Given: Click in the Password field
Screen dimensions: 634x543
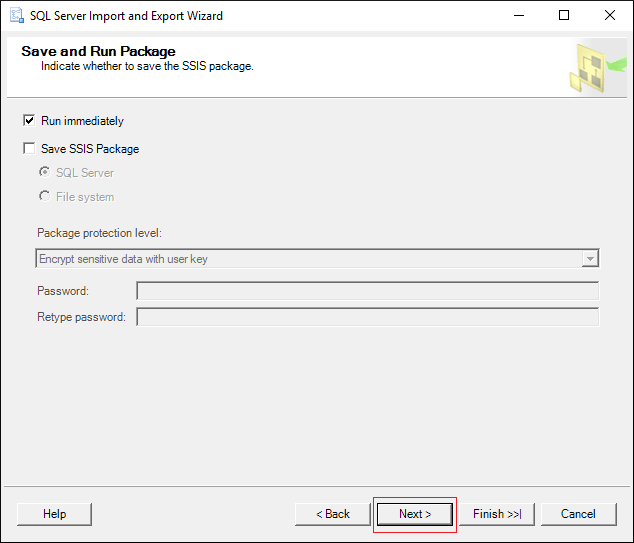Looking at the screenshot, I should point(368,291).
